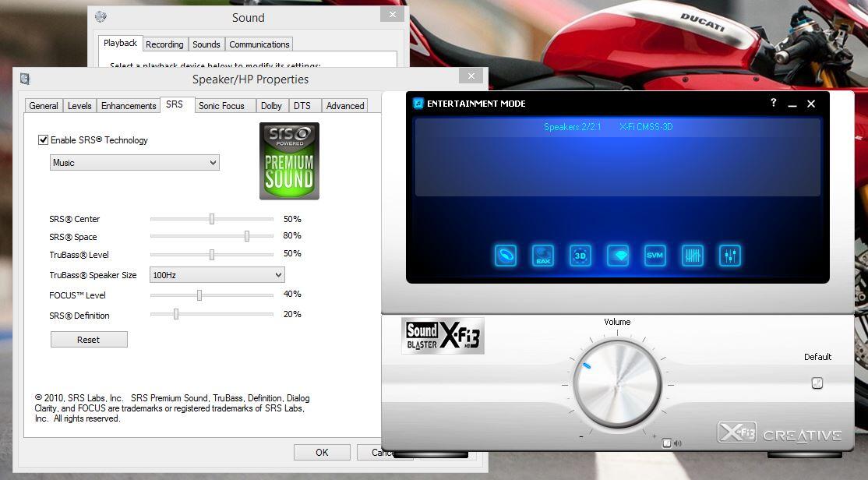The image size is (868, 480).
Task: Open the TruBass Speaker Size dropdown
Action: (x=217, y=275)
